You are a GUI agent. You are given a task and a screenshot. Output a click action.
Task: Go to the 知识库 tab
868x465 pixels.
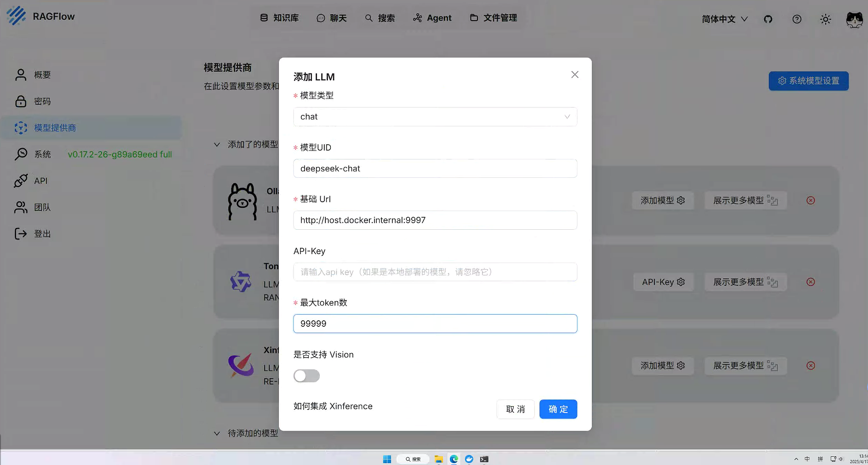tap(279, 18)
